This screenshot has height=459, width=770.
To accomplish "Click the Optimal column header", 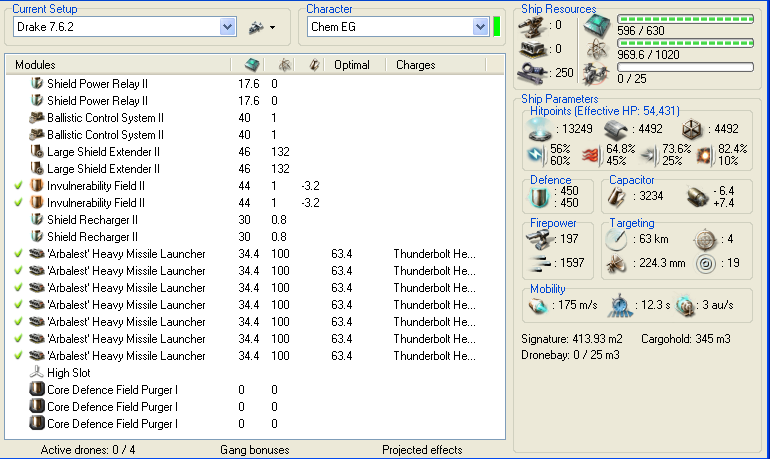I will (x=352, y=65).
